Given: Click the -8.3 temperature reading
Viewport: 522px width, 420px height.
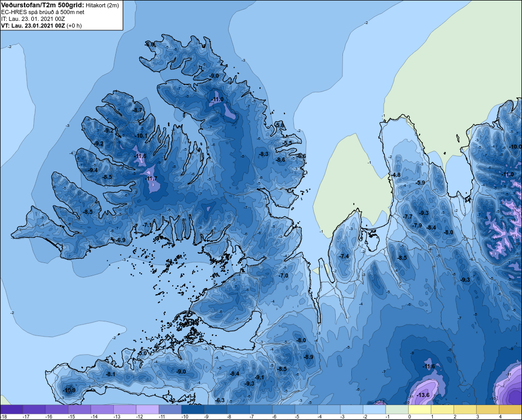Looking at the screenshot, I should 264,154.
